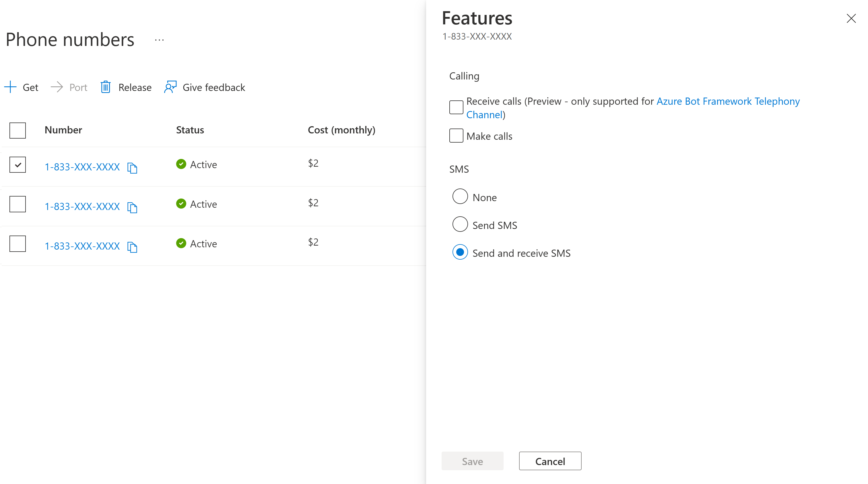
Task: Choose the Send SMS radio option
Action: (460, 224)
